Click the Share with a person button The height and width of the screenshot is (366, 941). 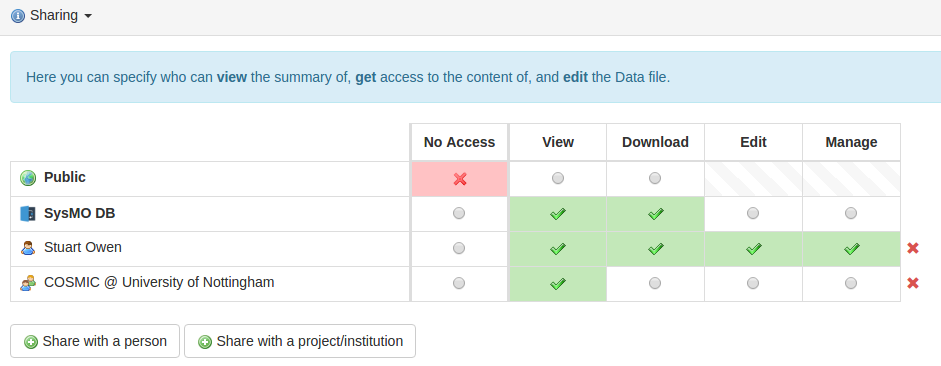pyautogui.click(x=95, y=341)
